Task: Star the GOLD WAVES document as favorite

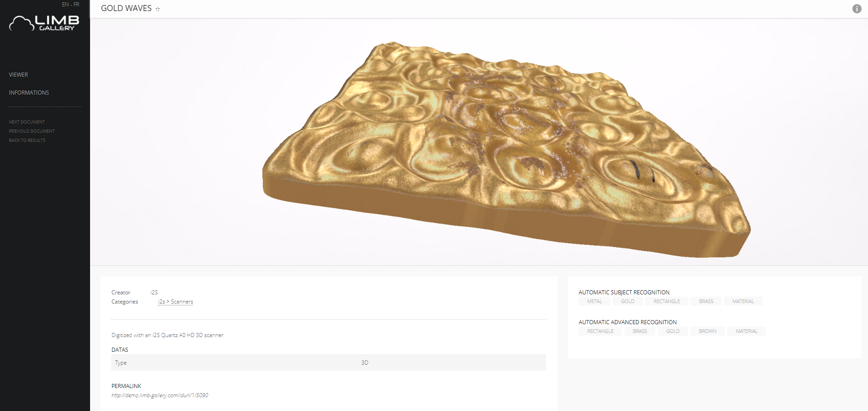Action: click(x=158, y=9)
